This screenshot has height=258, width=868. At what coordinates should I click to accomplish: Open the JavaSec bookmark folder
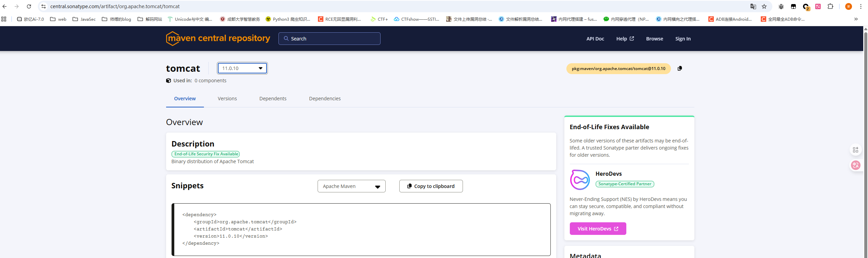(x=84, y=19)
